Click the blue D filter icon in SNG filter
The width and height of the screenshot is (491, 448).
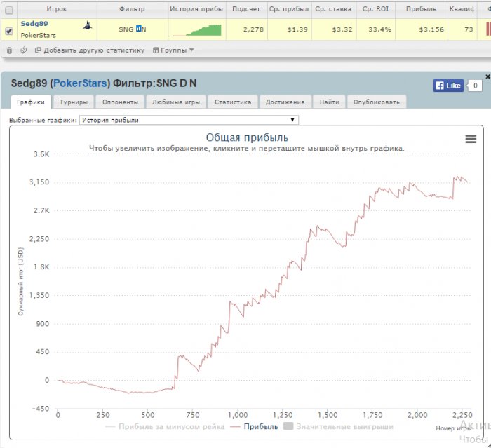tap(139, 29)
